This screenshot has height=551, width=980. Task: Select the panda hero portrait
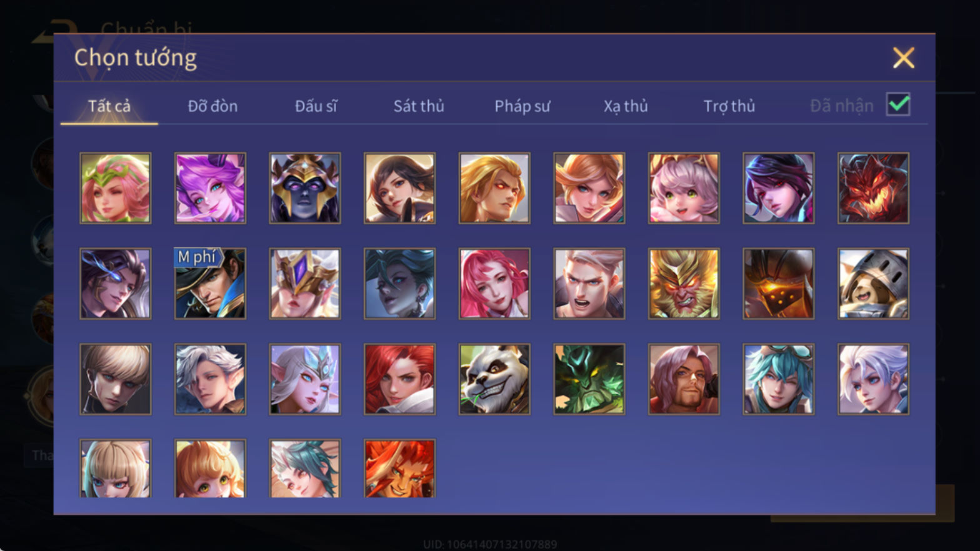pos(494,379)
